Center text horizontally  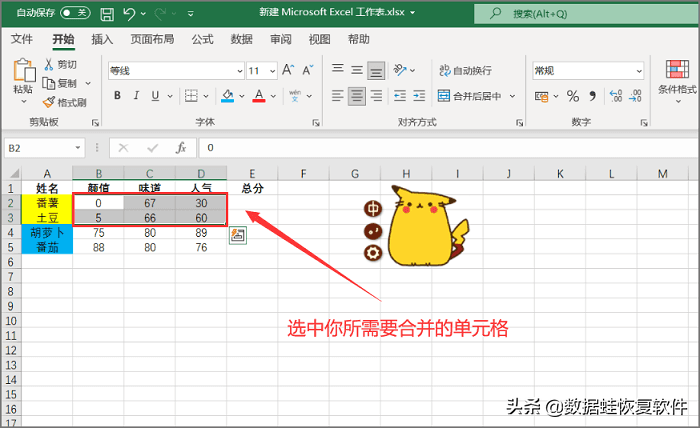357,96
